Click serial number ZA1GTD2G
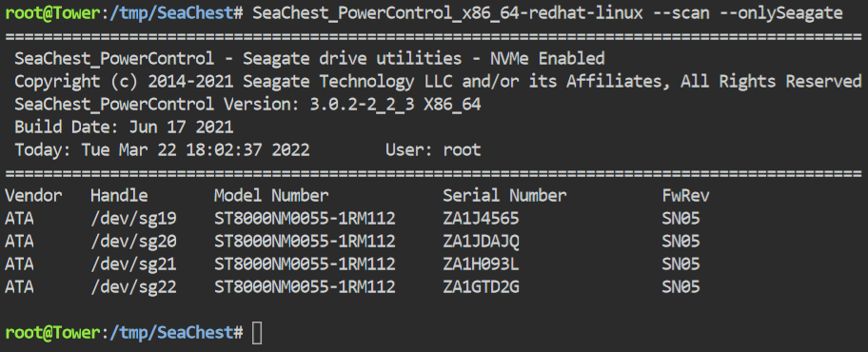This screenshot has height=352, width=868. pos(481,287)
